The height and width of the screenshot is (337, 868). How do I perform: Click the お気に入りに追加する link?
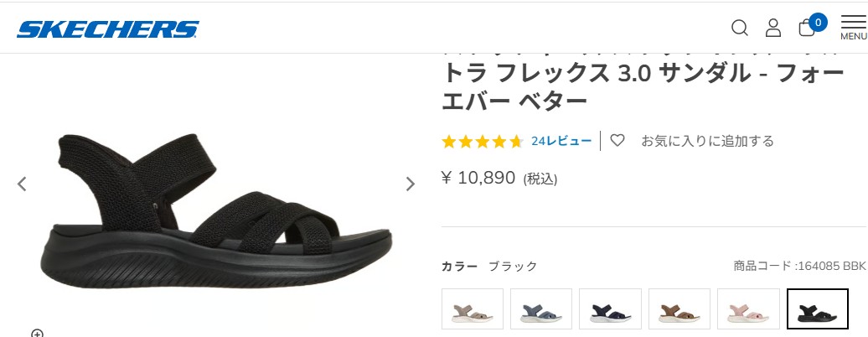707,141
